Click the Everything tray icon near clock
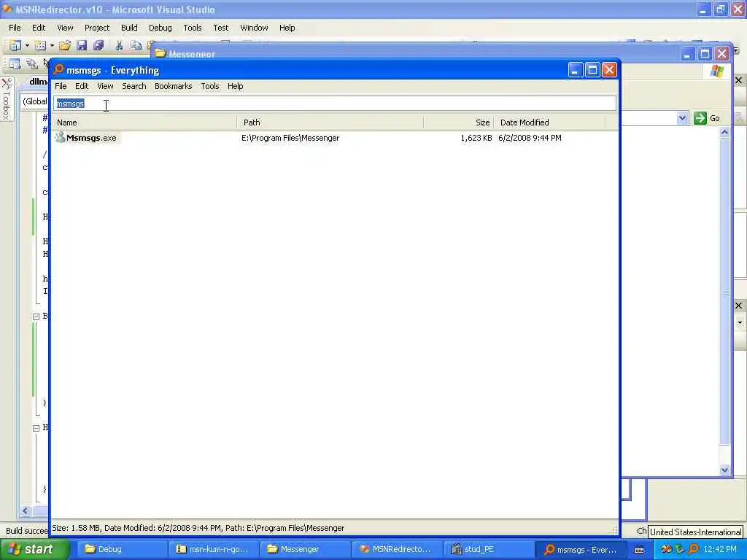 coord(694,549)
